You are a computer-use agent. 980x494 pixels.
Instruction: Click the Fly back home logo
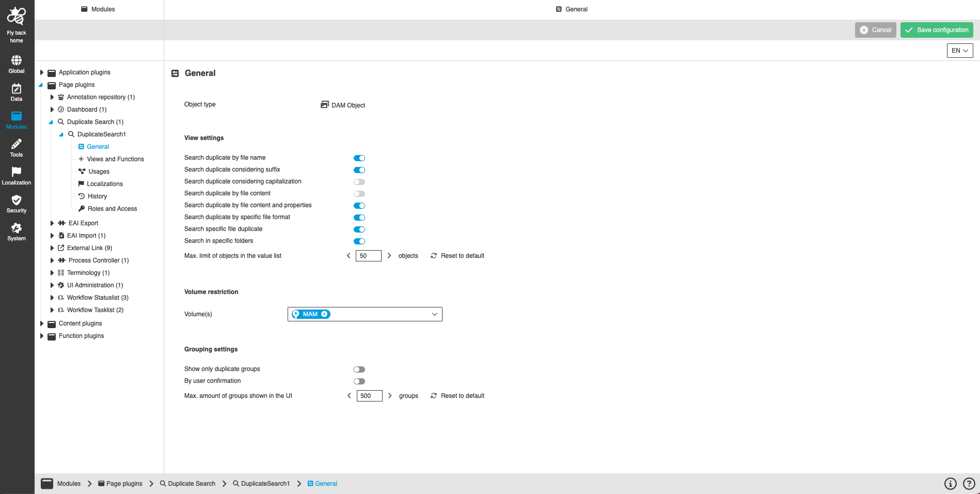coord(16,16)
